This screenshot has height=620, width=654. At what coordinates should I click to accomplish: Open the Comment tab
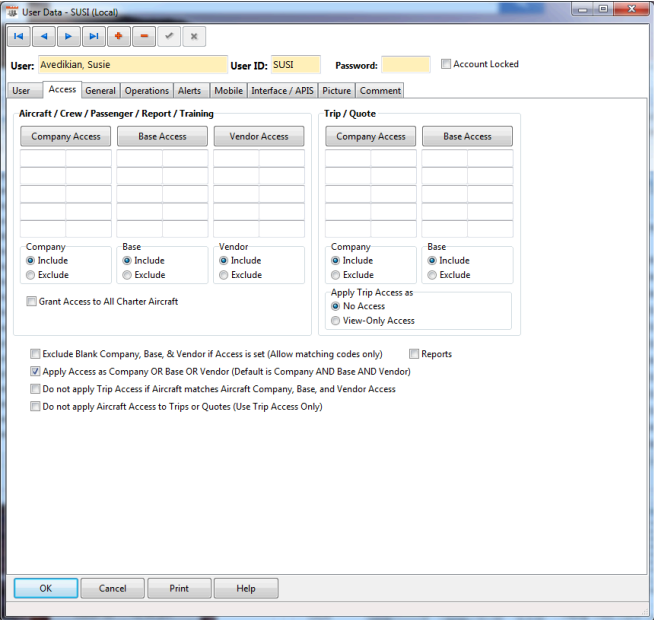coord(380,91)
